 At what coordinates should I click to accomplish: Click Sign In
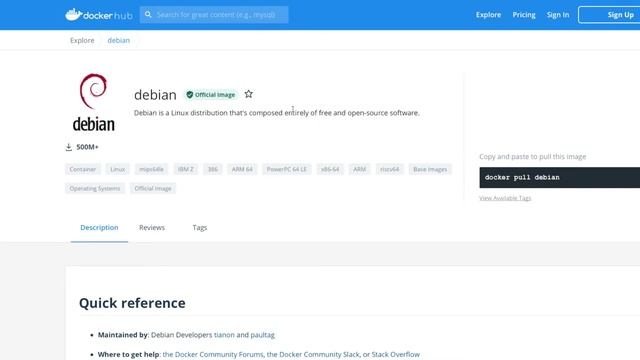coord(558,15)
